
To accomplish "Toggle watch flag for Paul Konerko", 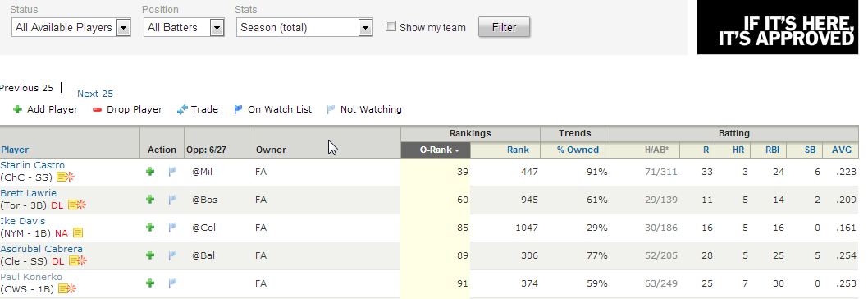I will [173, 283].
